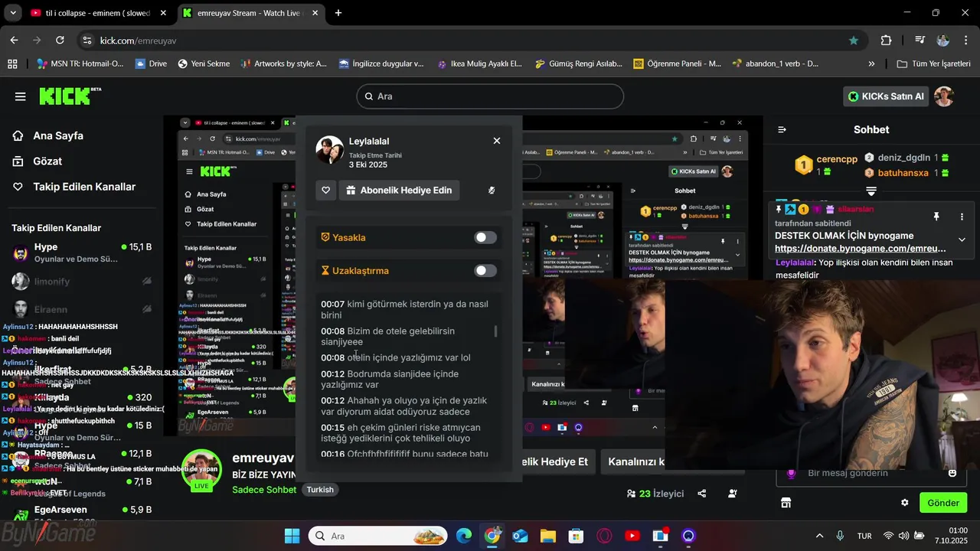Click the muted microphone icon in the user card
980x551 pixels.
pos(492,190)
